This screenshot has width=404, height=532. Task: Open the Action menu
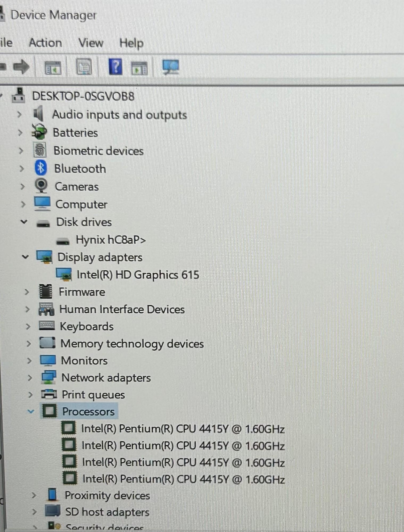pos(45,43)
